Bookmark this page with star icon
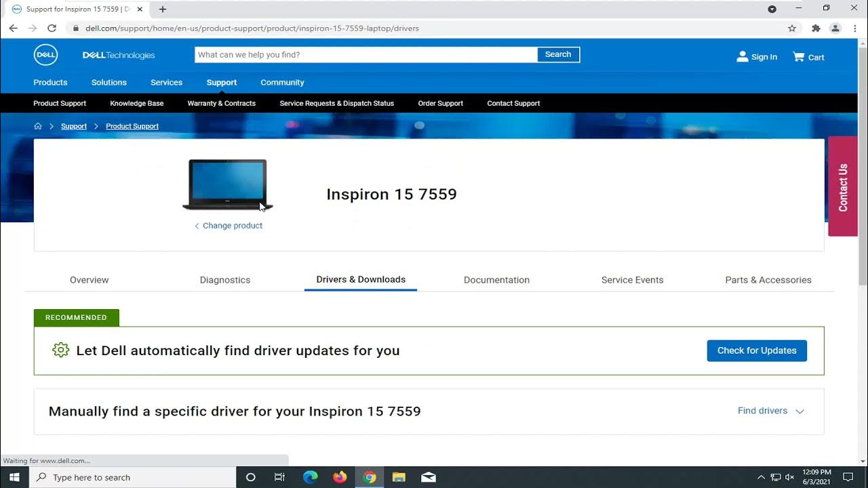Image resolution: width=868 pixels, height=488 pixels. click(x=792, y=28)
